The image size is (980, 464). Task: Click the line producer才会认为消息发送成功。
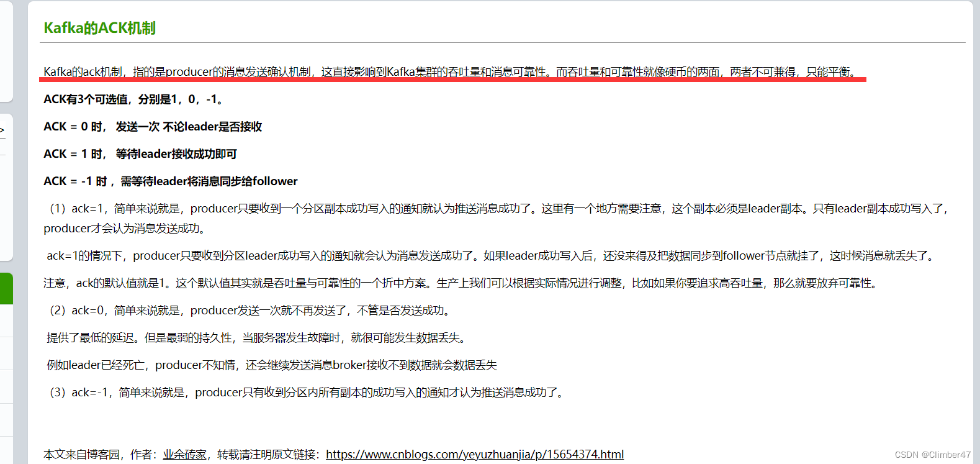(x=125, y=229)
